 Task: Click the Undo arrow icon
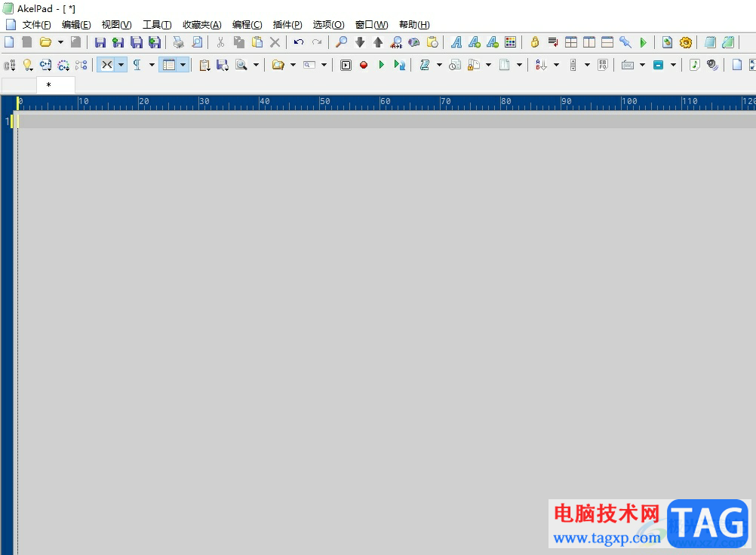pyautogui.click(x=299, y=42)
